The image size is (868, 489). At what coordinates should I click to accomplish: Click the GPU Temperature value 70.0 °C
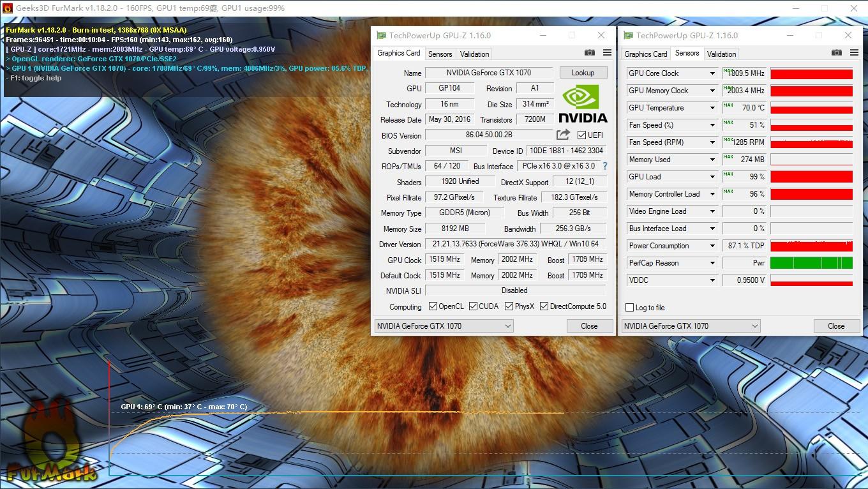click(744, 108)
